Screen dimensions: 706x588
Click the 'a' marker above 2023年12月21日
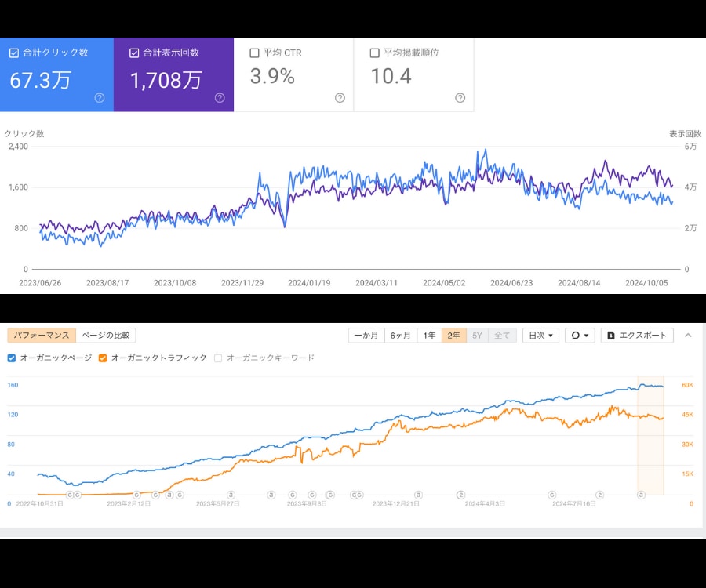[x=418, y=495]
